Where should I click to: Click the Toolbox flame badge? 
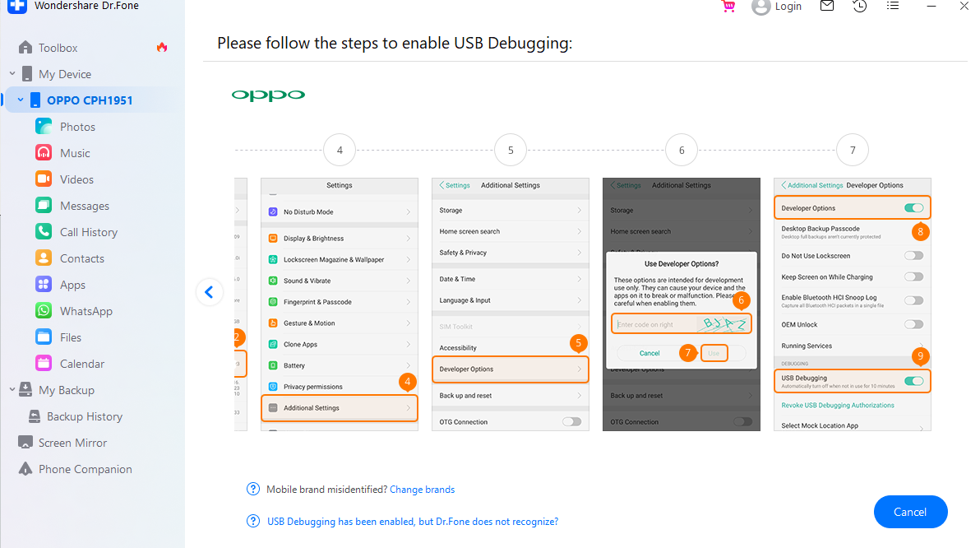tap(162, 48)
